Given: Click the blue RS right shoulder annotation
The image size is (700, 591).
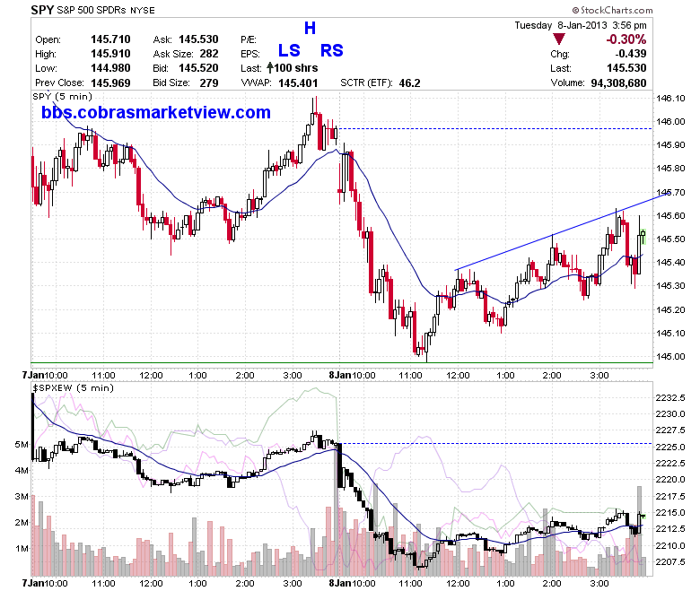Looking at the screenshot, I should [x=332, y=50].
